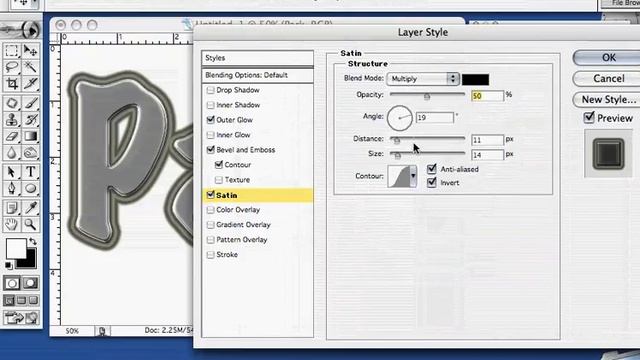Open the Gradient Overlay label
The height and width of the screenshot is (360, 640).
[243, 224]
